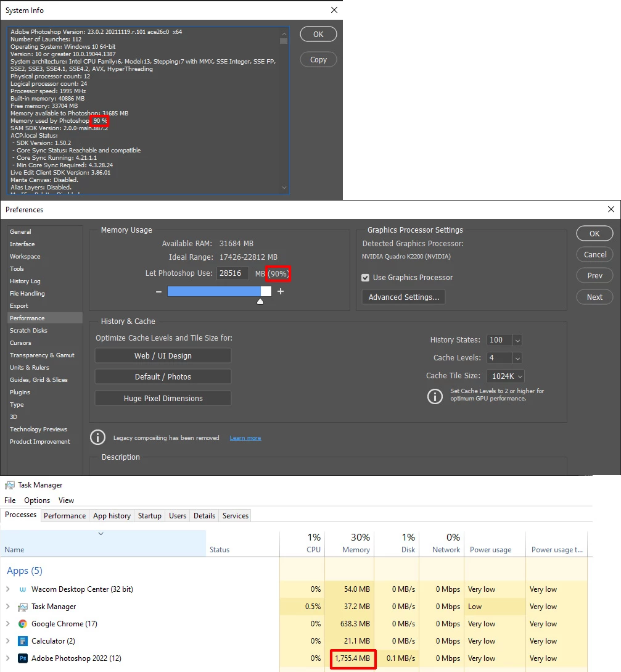Screen dimensions: 621x672
Task: Click the Wacom Desktop Center icon
Action: click(x=23, y=589)
